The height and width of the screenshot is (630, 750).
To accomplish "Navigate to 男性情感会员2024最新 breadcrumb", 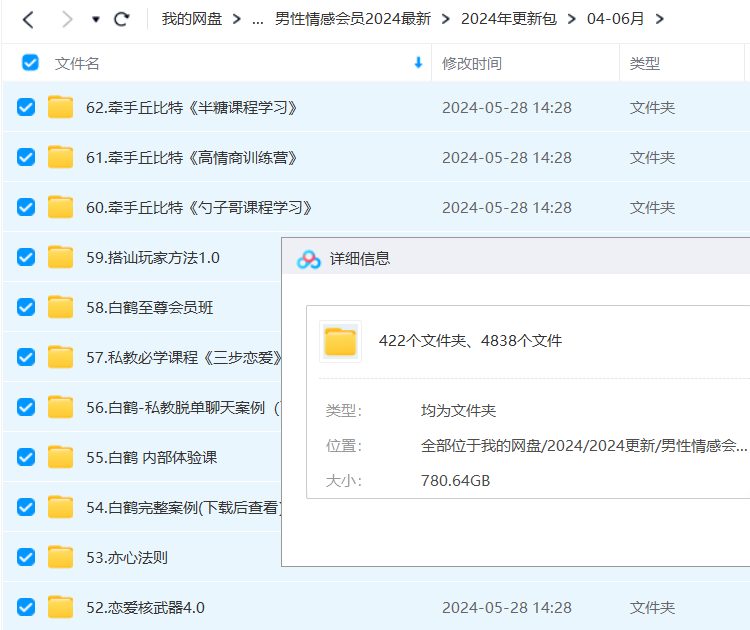I will pos(353,19).
